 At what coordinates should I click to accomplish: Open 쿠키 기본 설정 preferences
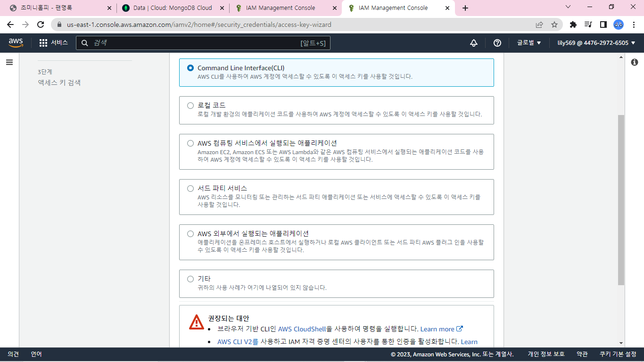coord(618,354)
